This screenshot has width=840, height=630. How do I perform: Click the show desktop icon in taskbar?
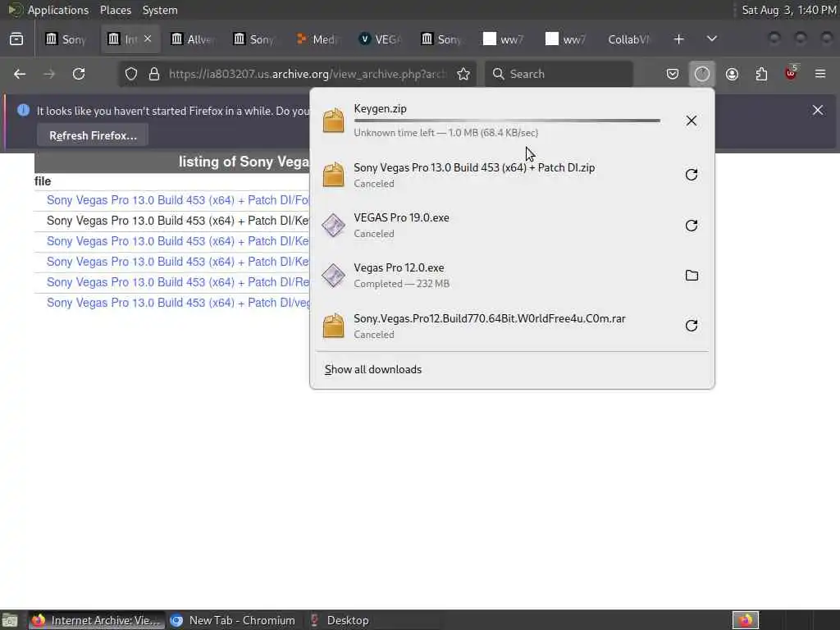point(10,620)
